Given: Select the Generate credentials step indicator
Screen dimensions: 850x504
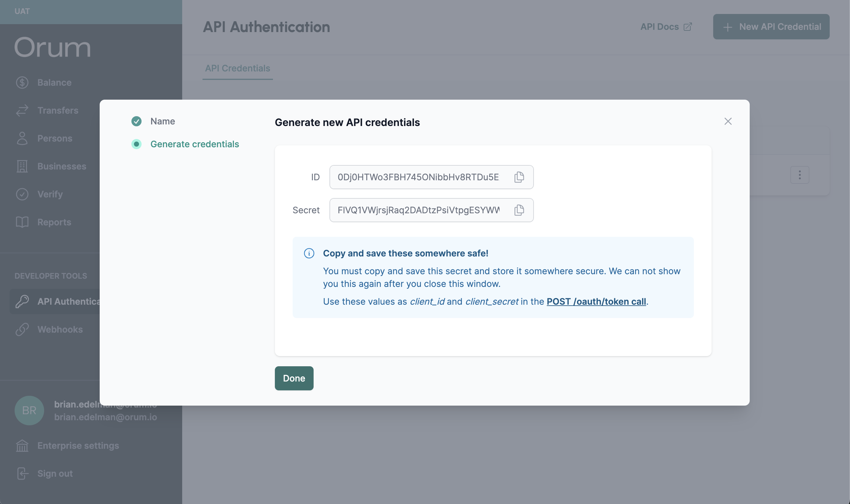Looking at the screenshot, I should (x=137, y=144).
